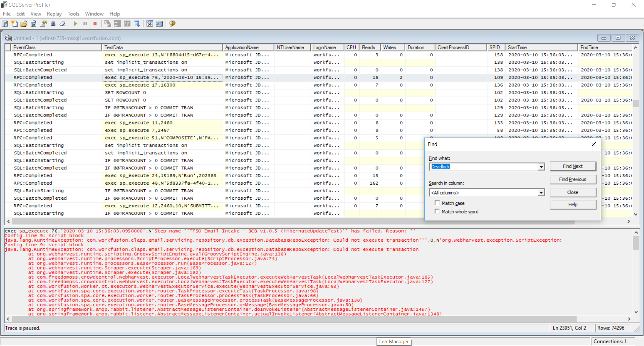Clear the trace window with eraser icon
Image resolution: width=644 pixels, height=346 pixels.
[x=63, y=24]
